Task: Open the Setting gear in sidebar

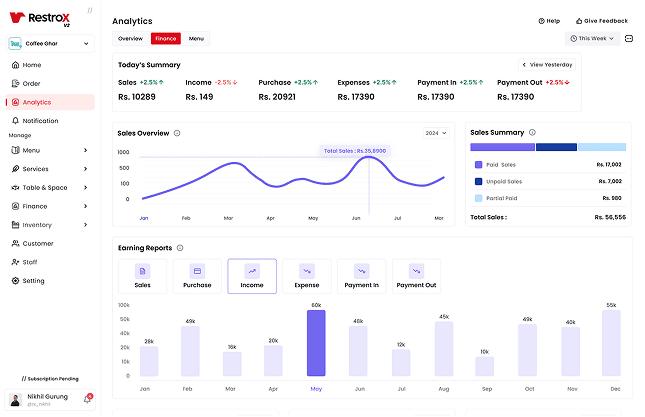Action: tap(15, 281)
